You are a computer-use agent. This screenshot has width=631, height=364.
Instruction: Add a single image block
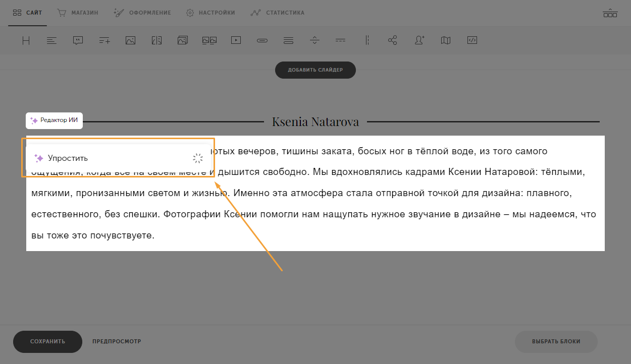click(131, 41)
